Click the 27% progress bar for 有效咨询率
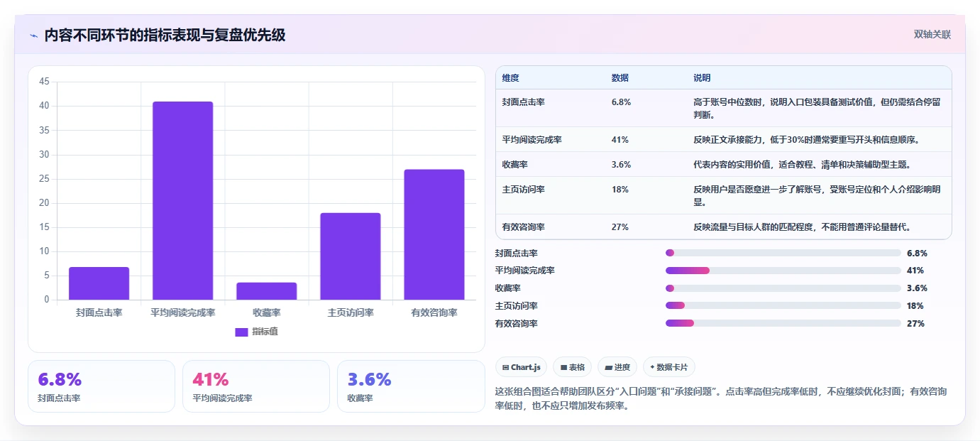Viewport: 980px width, 441px height. point(783,323)
